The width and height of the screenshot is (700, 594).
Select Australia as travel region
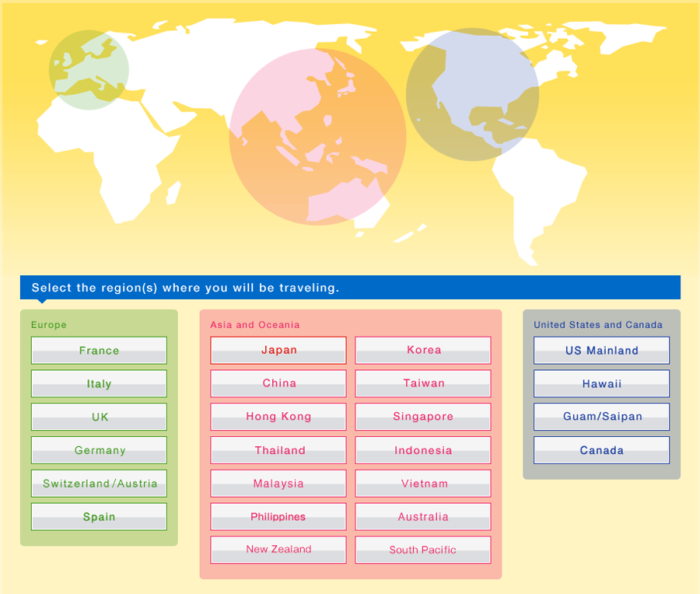click(423, 517)
